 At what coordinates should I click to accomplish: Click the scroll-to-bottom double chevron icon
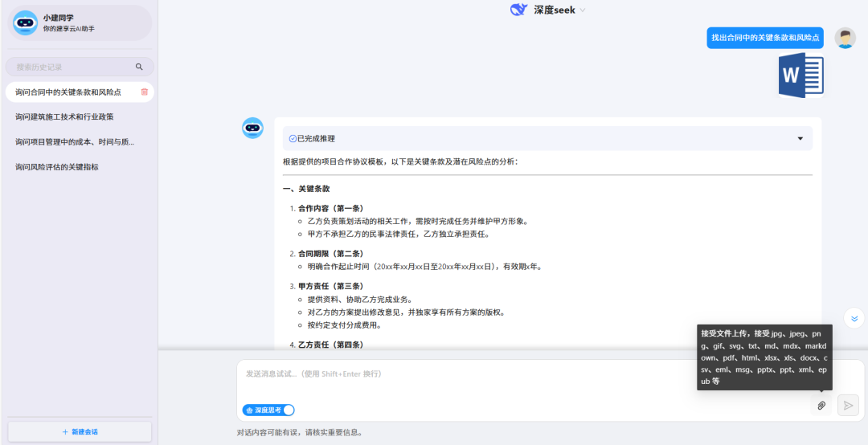point(854,318)
